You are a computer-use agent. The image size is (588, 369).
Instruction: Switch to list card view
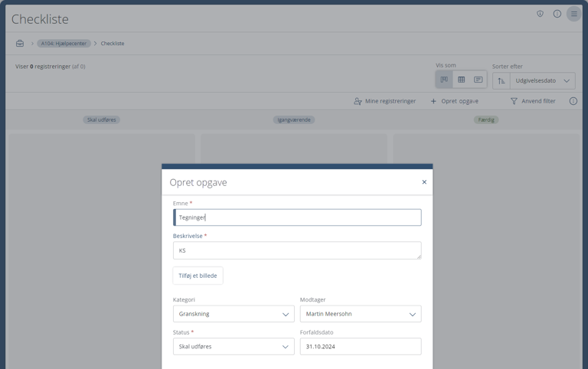point(478,80)
